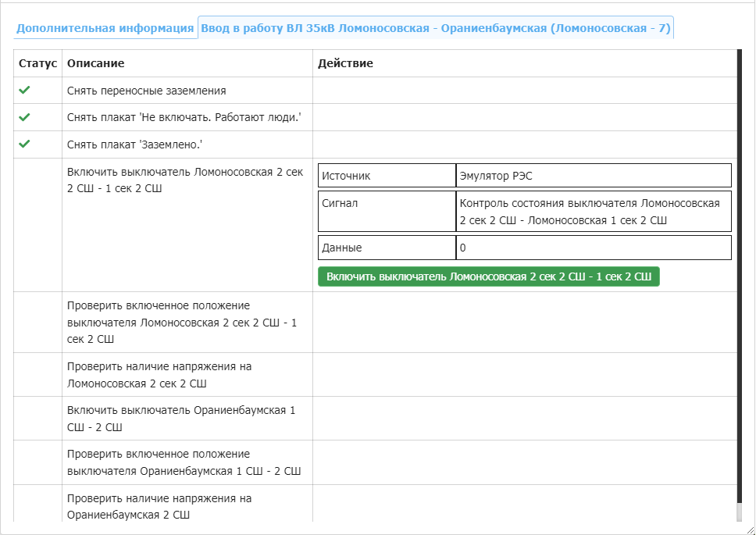Select 'Проверить наличие напряжения на Ломоносовская' step
The image size is (756, 535).
159,375
